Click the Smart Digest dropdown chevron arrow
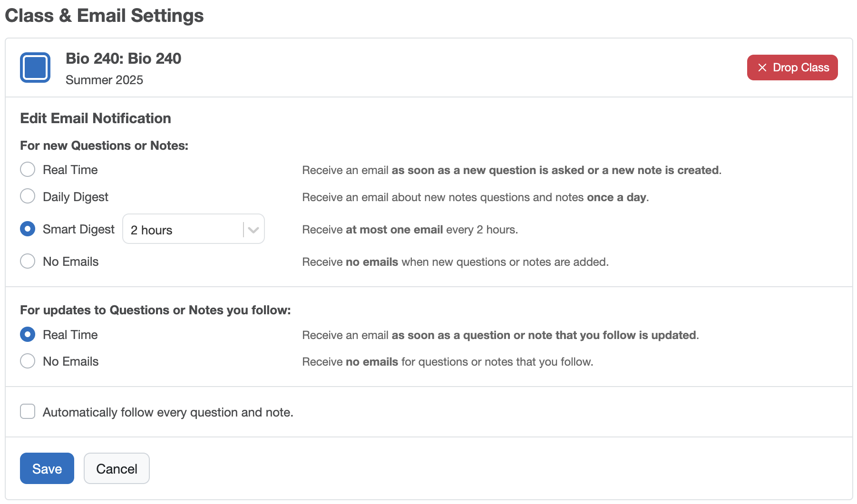Viewport: 857px width, 504px height. coord(253,230)
